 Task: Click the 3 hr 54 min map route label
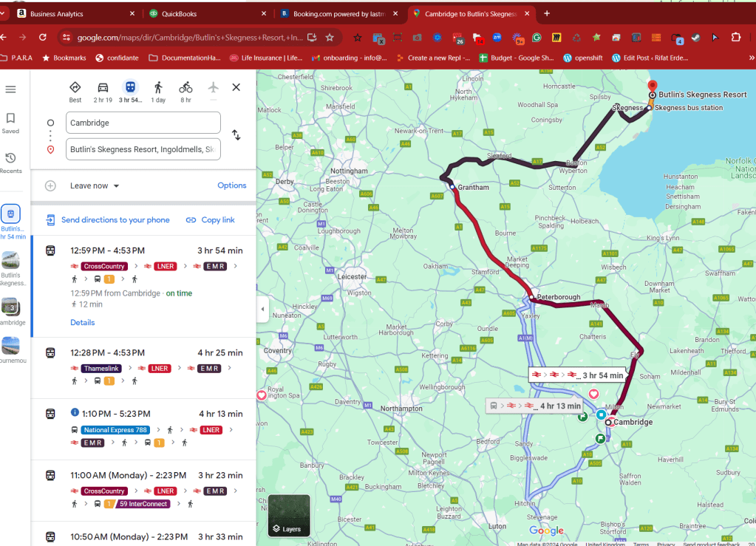coord(577,375)
